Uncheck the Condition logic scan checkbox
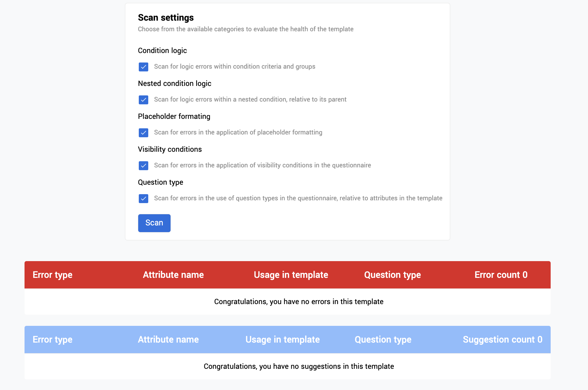Viewport: 588px width, 390px height. 144,67
